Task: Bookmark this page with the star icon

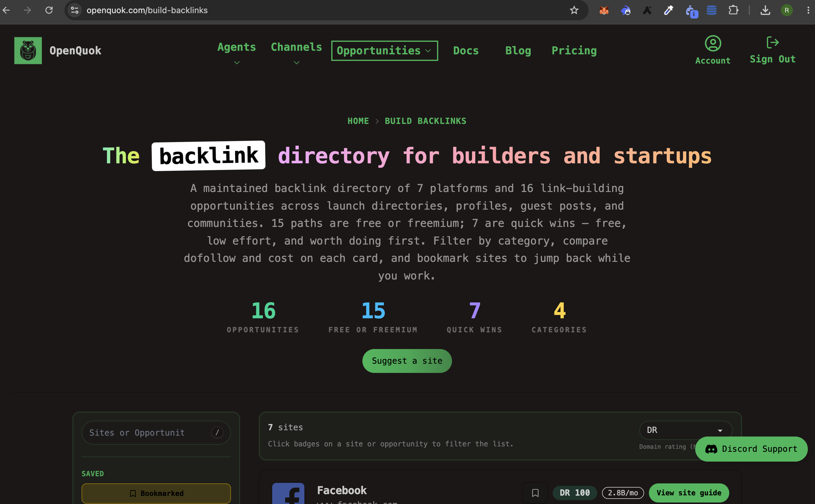Action: pos(574,10)
